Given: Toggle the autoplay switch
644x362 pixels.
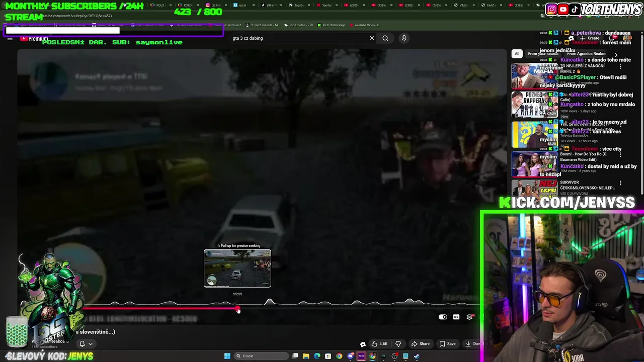Looking at the screenshot, I should tap(443, 317).
